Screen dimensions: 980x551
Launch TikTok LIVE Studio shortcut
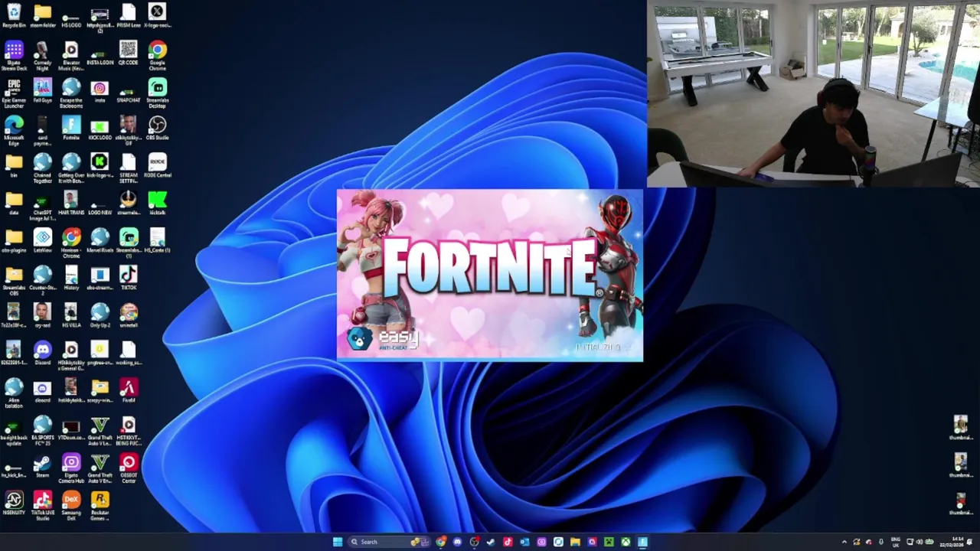click(x=42, y=506)
